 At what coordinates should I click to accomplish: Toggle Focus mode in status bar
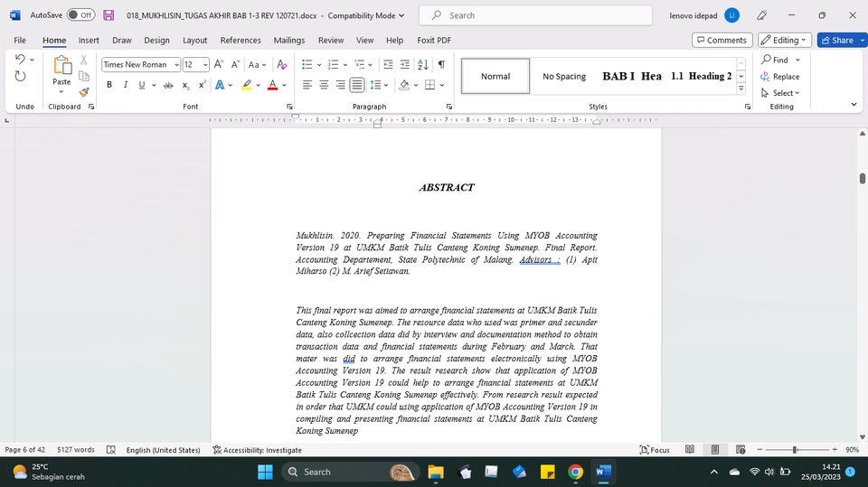pyautogui.click(x=655, y=450)
